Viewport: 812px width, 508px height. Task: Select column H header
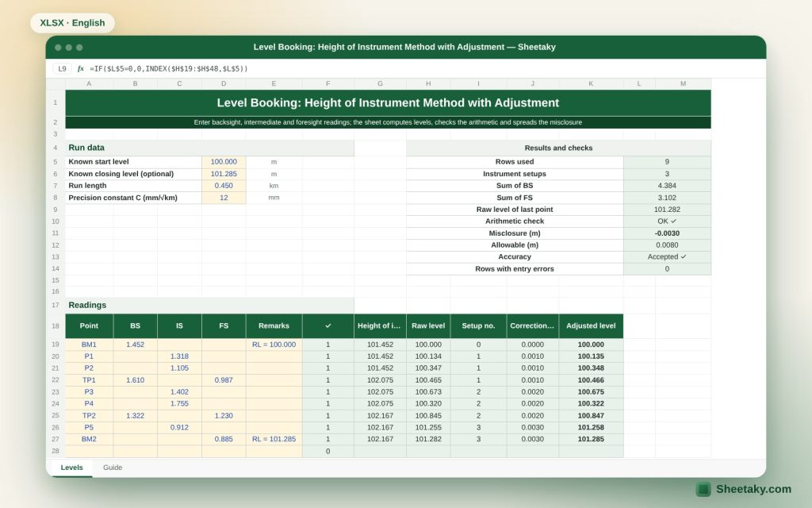coord(428,83)
